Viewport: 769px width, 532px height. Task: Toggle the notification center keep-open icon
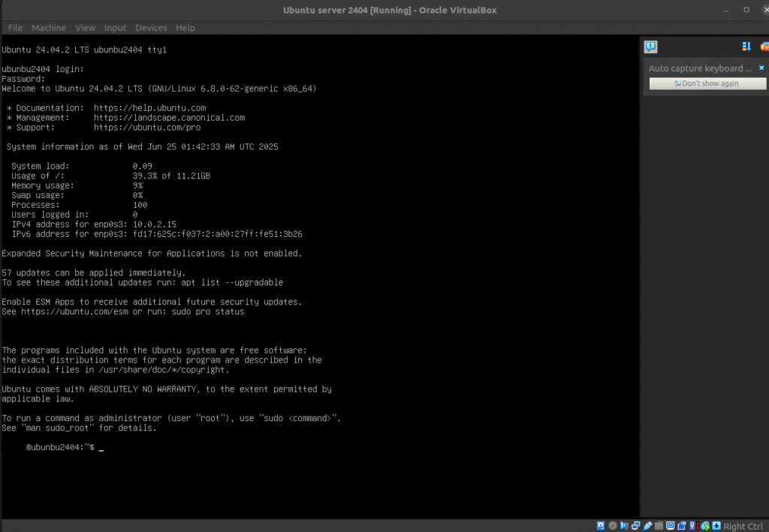point(650,47)
